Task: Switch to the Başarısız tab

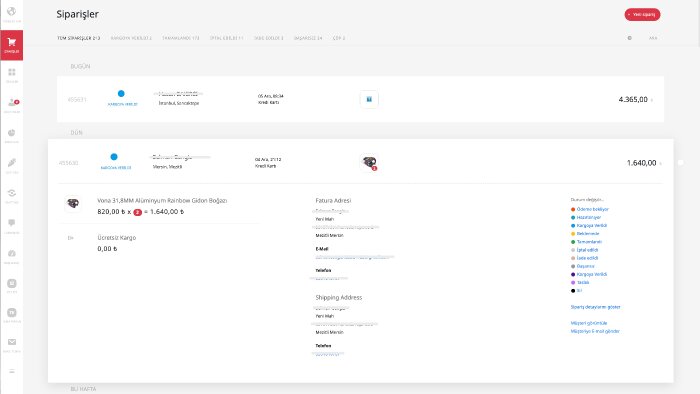Action: pos(308,38)
